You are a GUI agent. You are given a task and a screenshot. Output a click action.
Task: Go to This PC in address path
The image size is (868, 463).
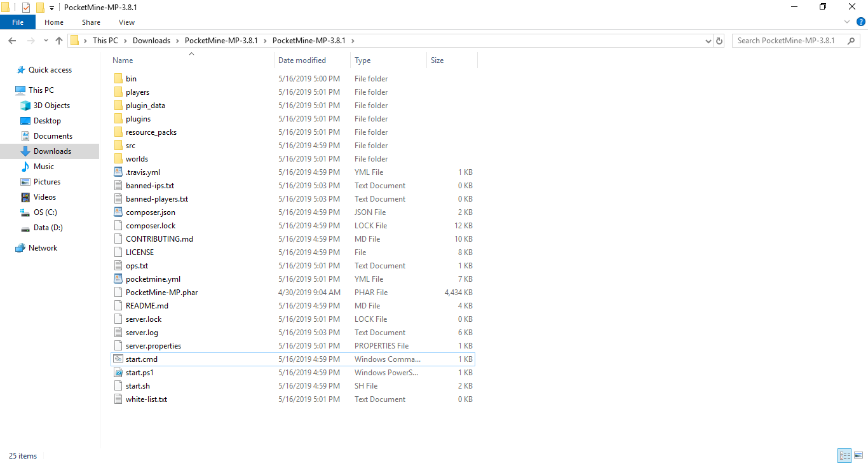tap(105, 41)
